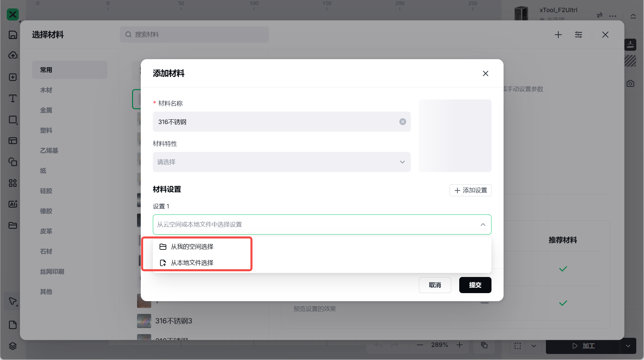
Task: Collapse the 设置 1 source dropdown
Action: [483, 225]
